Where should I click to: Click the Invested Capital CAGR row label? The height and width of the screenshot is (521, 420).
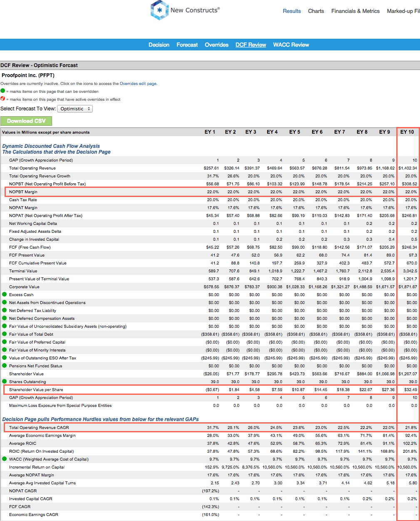[x=31, y=499]
